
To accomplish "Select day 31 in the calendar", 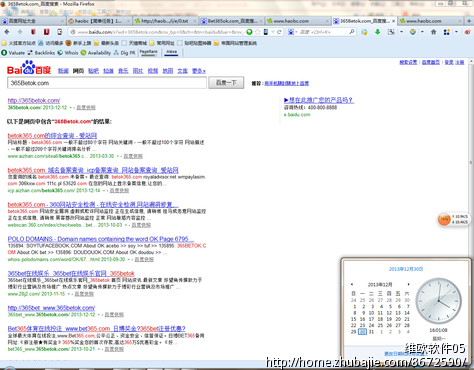I will tap(371, 332).
